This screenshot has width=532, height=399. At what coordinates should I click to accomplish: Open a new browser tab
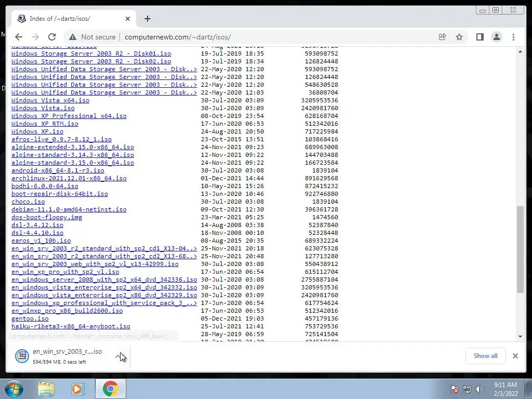pyautogui.click(x=147, y=19)
